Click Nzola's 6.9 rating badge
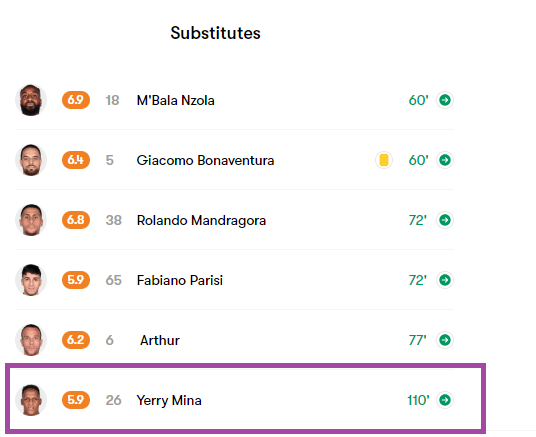Viewport: 536px width, 437px height. click(x=76, y=100)
